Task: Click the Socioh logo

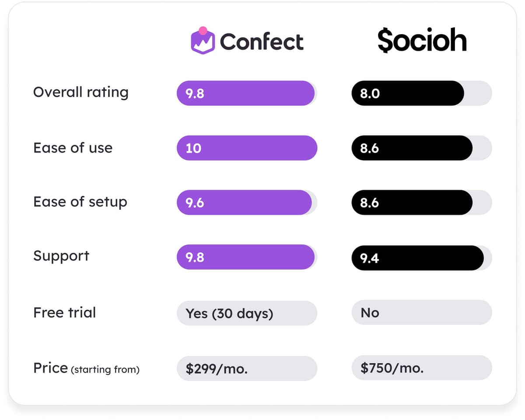Action: click(x=422, y=41)
